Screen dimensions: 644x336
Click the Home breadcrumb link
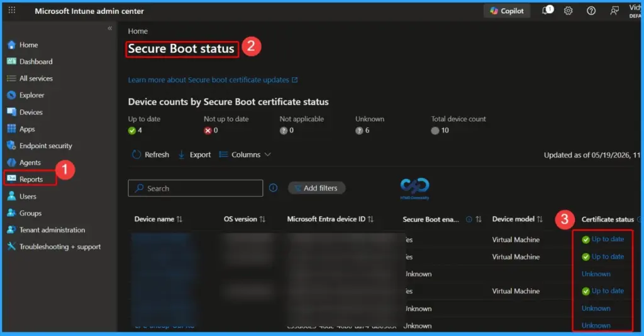[138, 31]
